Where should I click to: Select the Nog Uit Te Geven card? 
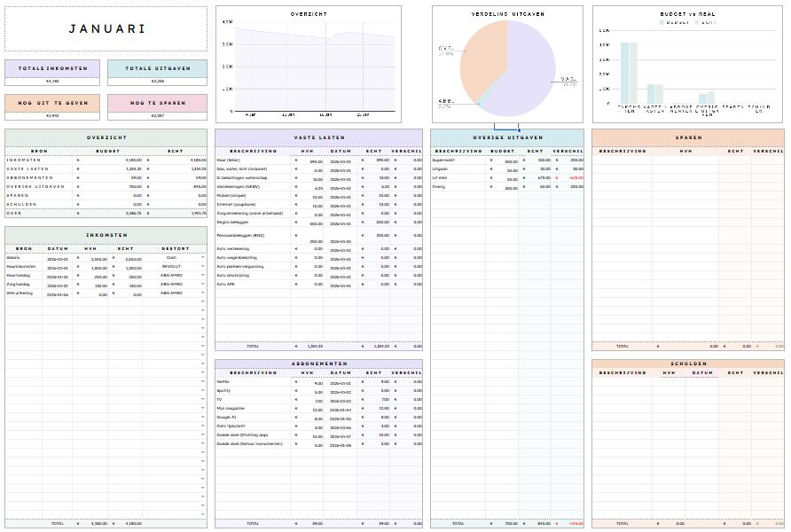pyautogui.click(x=52, y=103)
